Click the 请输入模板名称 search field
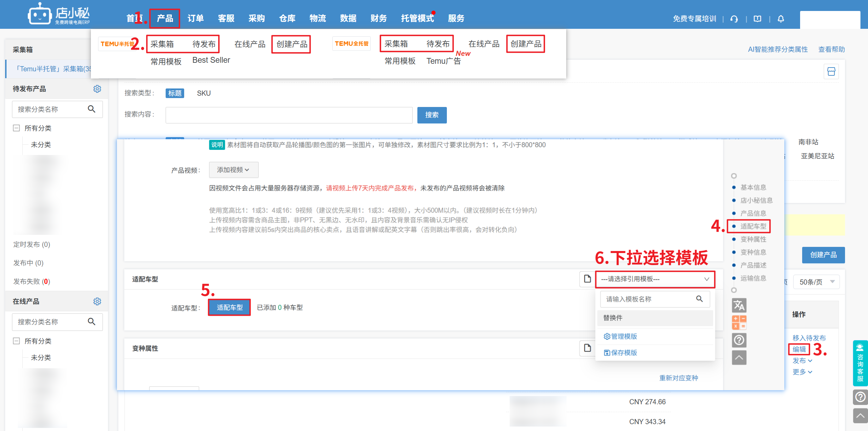Screen dimensions: 868x431 650,299
